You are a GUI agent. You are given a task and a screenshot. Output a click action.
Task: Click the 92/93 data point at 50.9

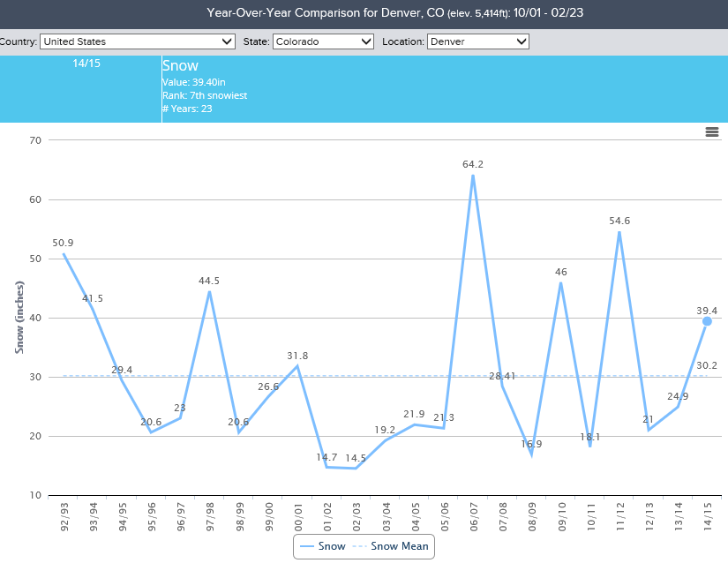coord(64,254)
